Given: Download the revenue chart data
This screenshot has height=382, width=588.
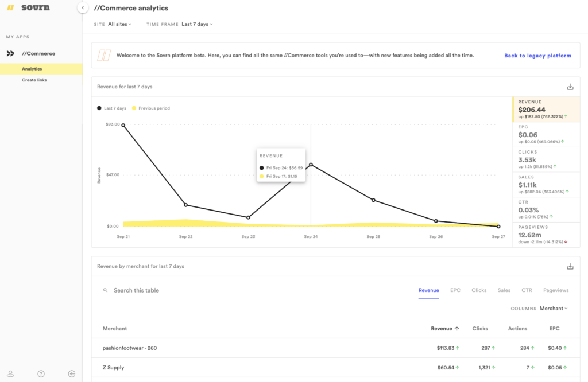Looking at the screenshot, I should pyautogui.click(x=570, y=87).
